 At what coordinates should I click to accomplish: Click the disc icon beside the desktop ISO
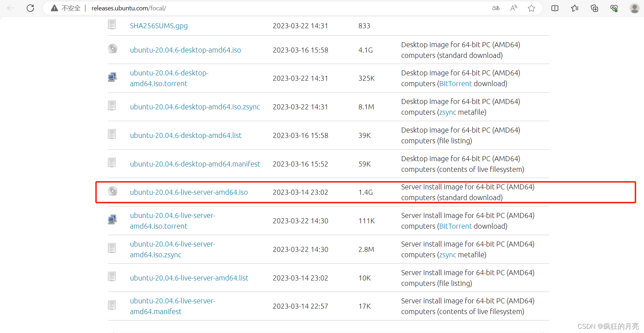(112, 49)
